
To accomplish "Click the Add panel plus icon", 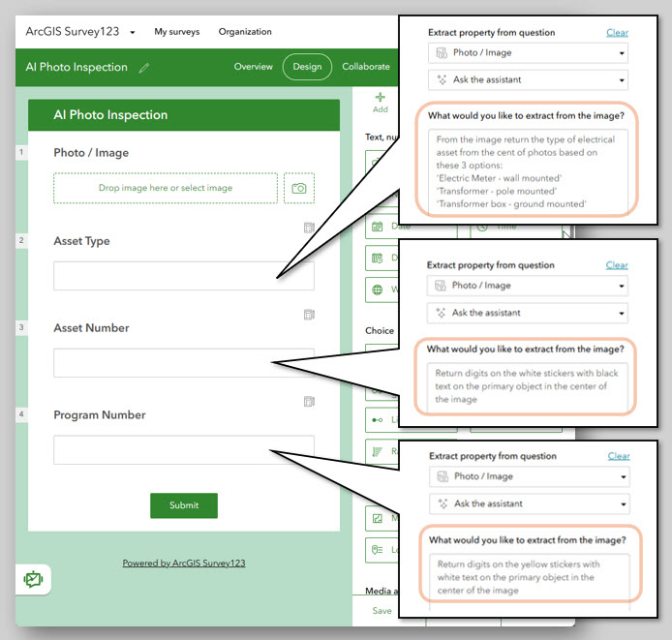I will [381, 98].
